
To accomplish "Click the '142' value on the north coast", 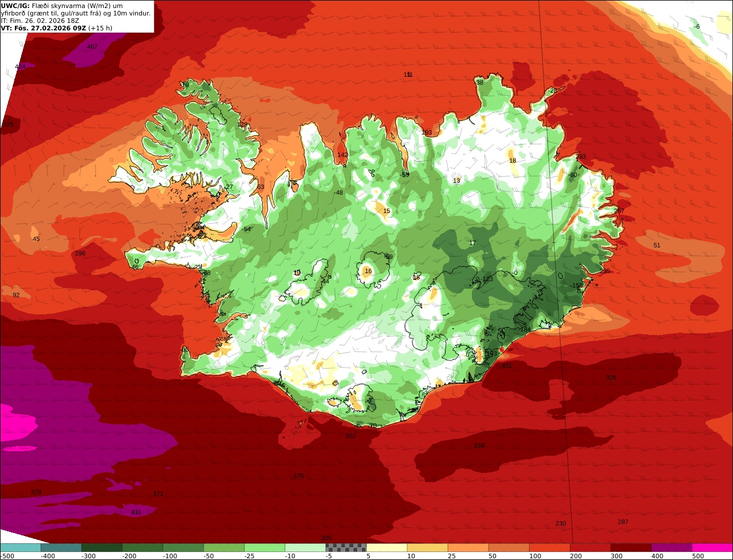I will tap(342, 155).
